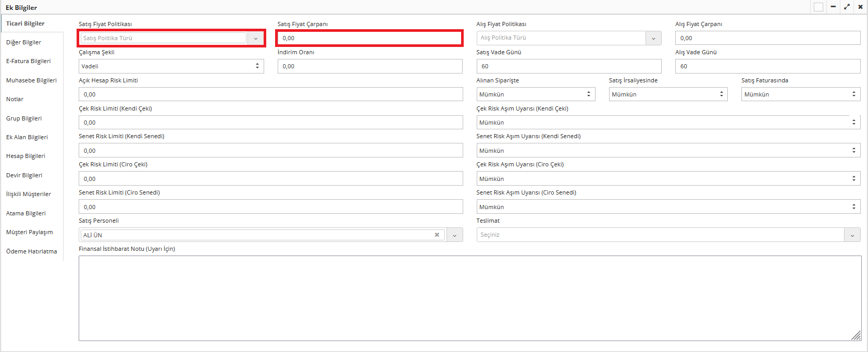The image size is (868, 352).
Task: Go to the Notlar tab
Action: (x=15, y=99)
